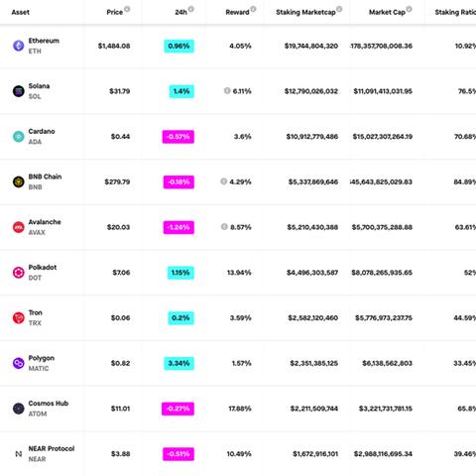Click the Solana coin logo icon

(x=19, y=91)
